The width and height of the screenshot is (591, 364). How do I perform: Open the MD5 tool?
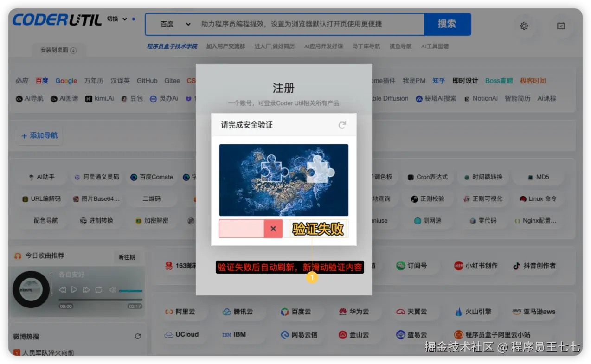(538, 177)
